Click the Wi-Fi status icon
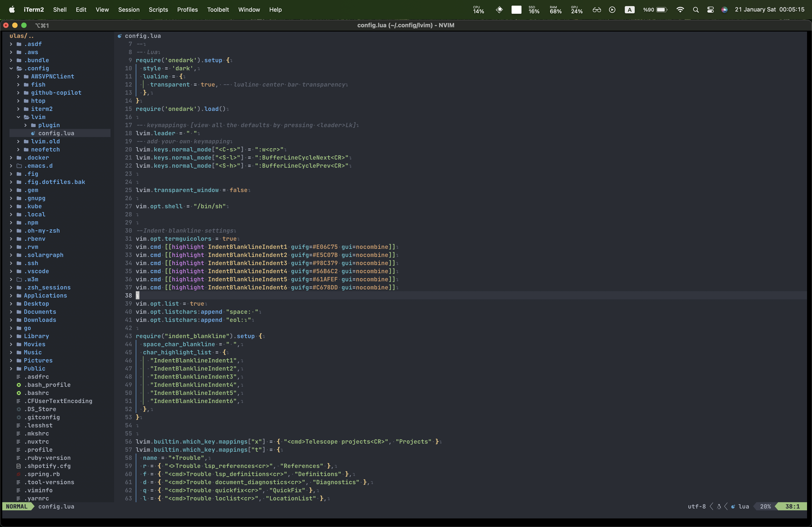This screenshot has width=812, height=527. [x=680, y=9]
